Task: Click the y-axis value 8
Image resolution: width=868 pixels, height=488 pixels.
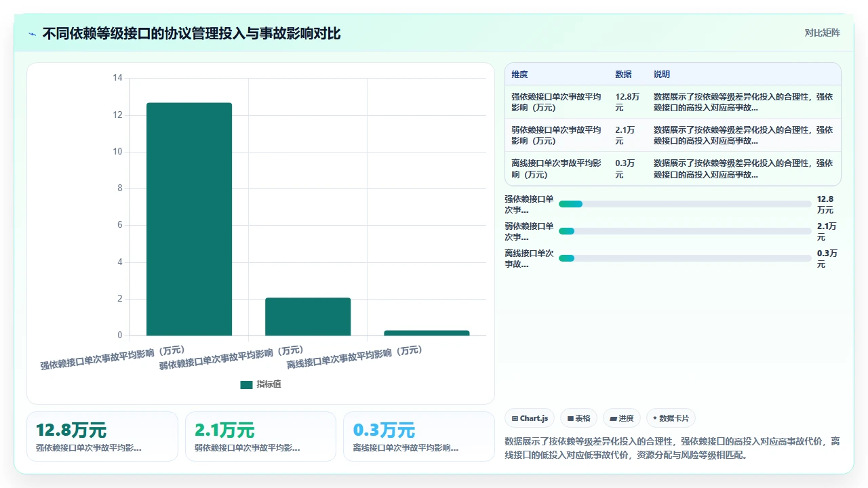Action: tap(120, 188)
